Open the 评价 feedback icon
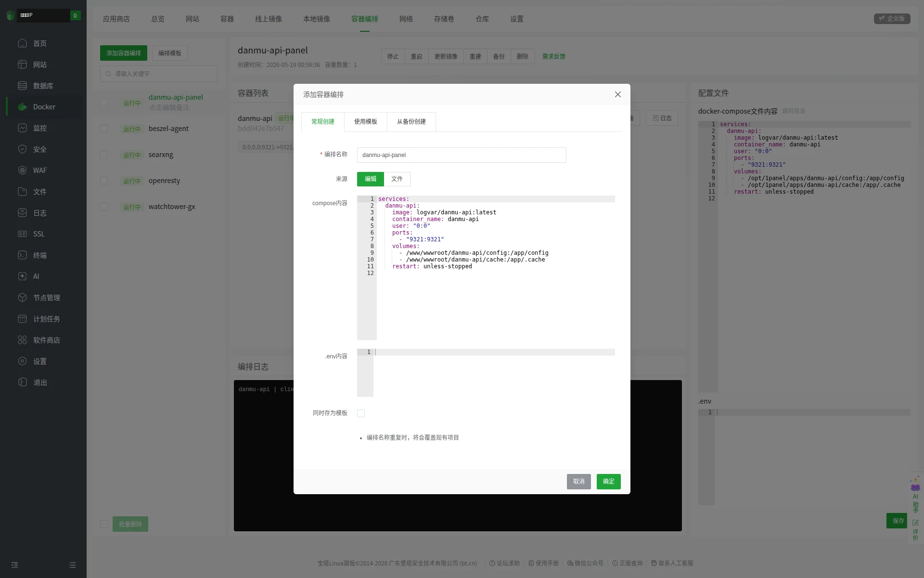This screenshot has width=924, height=578. [915, 530]
